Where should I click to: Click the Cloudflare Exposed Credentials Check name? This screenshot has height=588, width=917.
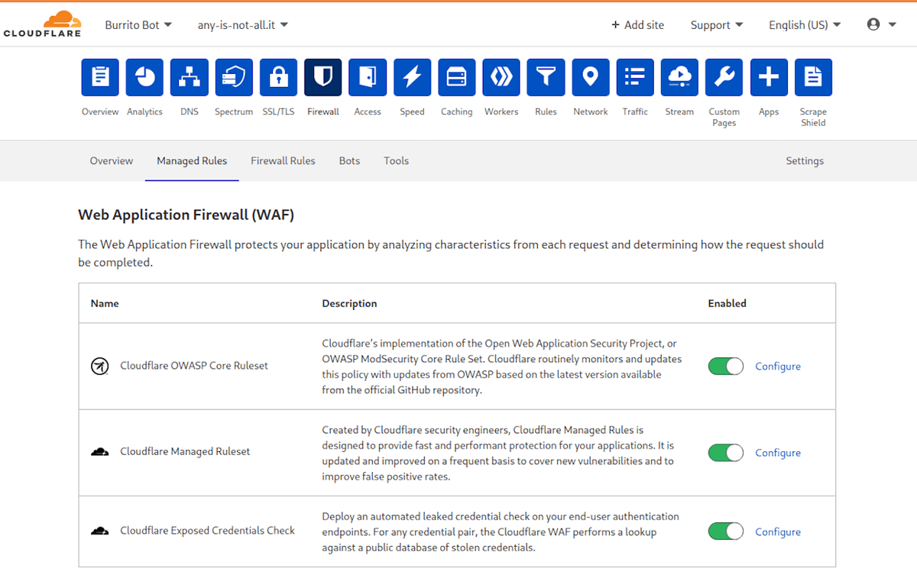pos(207,531)
